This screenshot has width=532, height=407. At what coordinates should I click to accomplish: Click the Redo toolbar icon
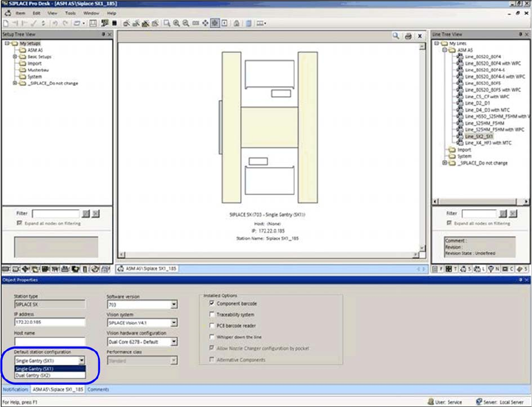pyautogui.click(x=65, y=23)
